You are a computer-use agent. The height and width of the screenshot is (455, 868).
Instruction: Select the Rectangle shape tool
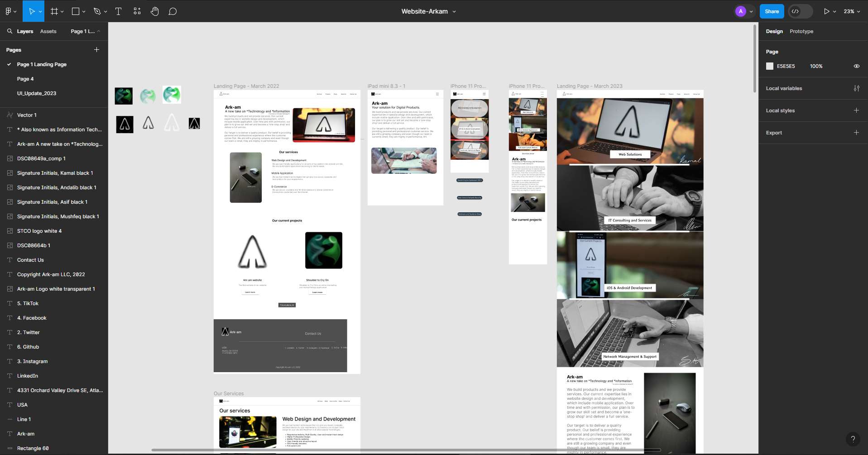pos(75,11)
